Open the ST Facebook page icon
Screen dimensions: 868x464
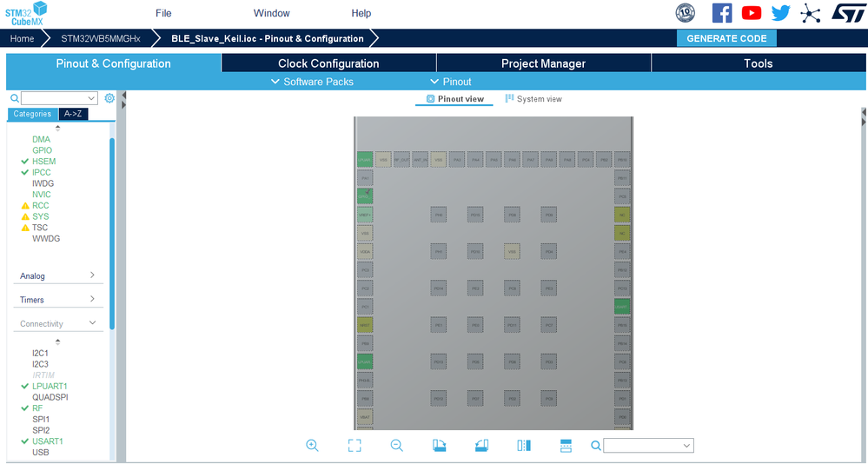point(722,13)
